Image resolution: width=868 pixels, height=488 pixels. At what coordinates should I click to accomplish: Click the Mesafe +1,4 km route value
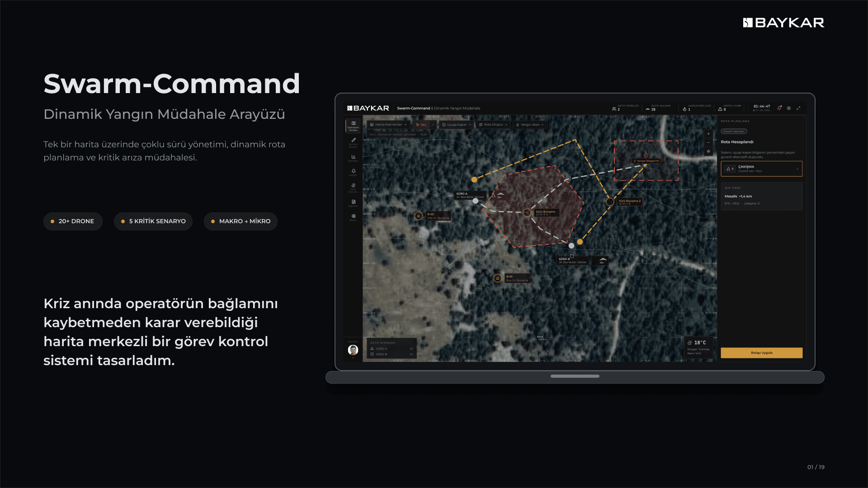click(x=738, y=197)
